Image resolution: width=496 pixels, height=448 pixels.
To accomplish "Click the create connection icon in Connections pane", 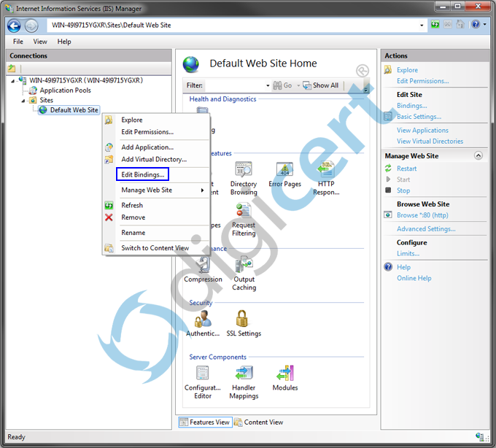I will (12, 68).
